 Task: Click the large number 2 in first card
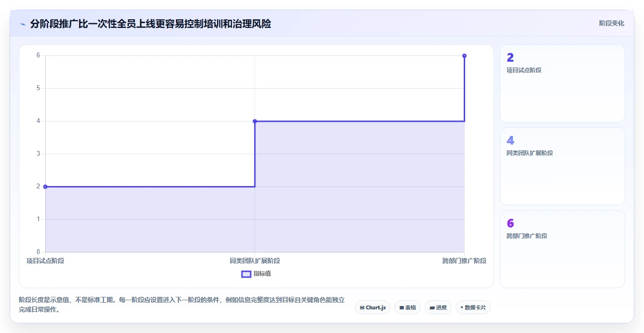pyautogui.click(x=510, y=58)
